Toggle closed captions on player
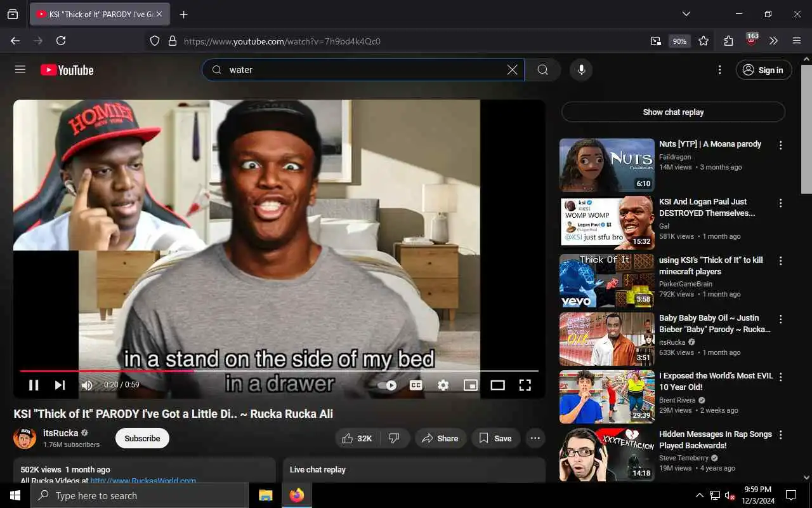Image resolution: width=812 pixels, height=508 pixels. (416, 385)
